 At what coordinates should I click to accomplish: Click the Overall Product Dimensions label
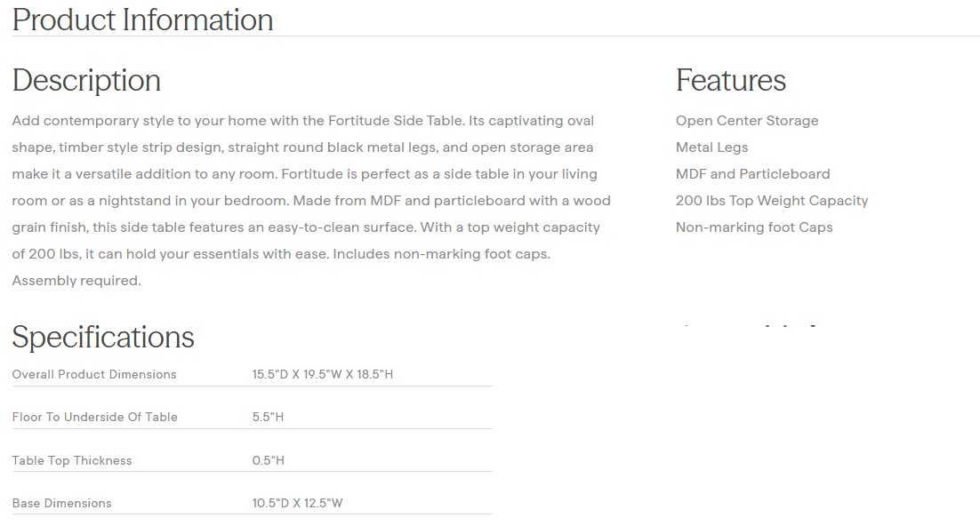[x=94, y=374]
